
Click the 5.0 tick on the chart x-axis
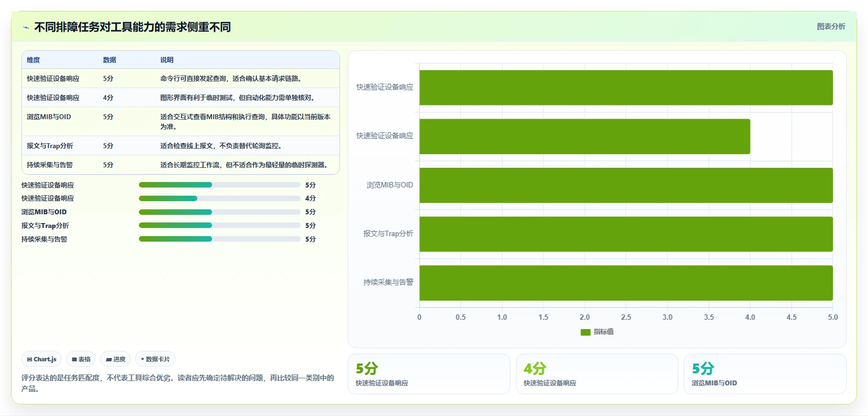coord(832,318)
